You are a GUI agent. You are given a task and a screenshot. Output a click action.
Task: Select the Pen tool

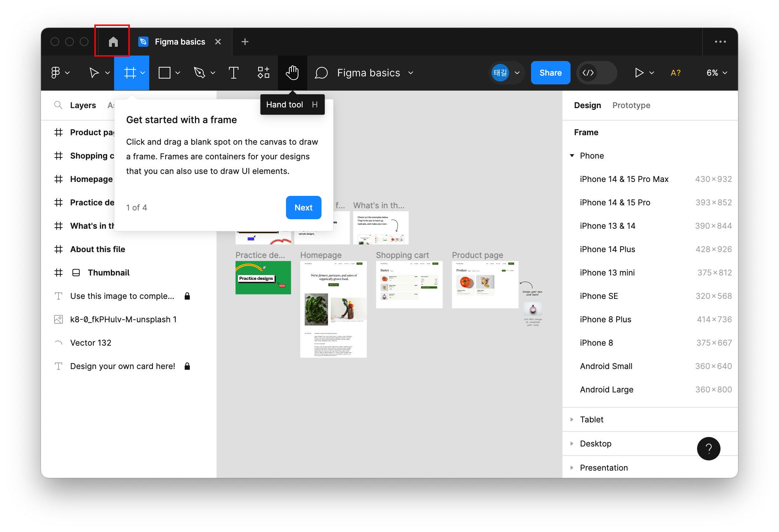click(199, 73)
